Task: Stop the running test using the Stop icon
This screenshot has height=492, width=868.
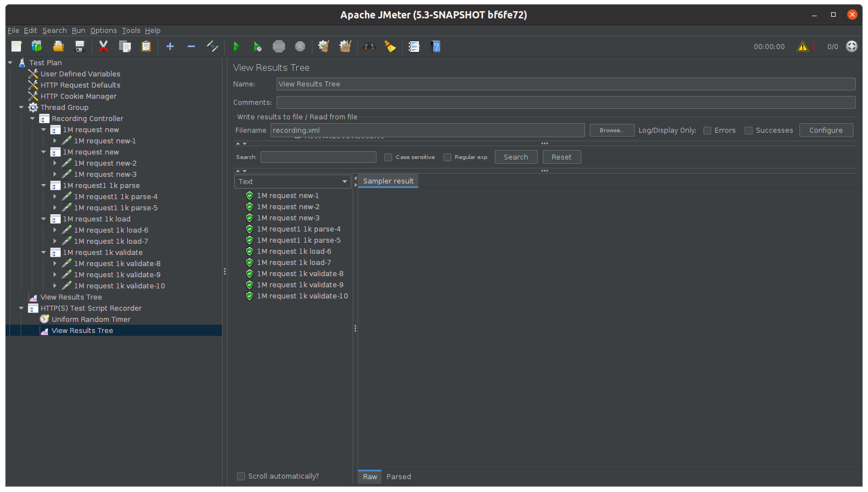Action: point(279,46)
